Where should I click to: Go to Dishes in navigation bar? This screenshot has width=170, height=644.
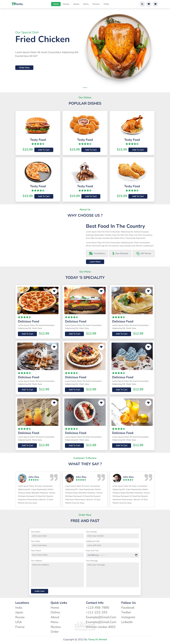(x=66, y=4)
